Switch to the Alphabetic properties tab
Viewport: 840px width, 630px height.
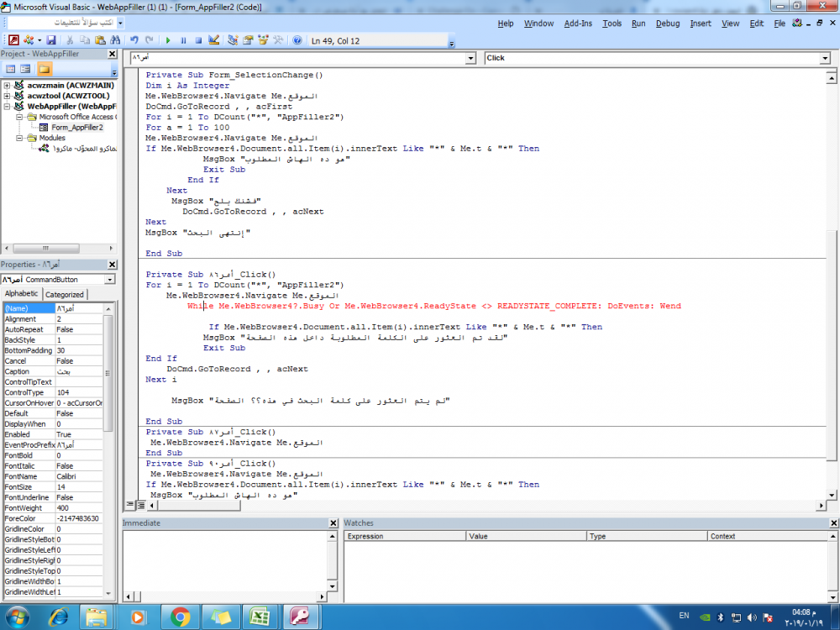[x=22, y=293]
